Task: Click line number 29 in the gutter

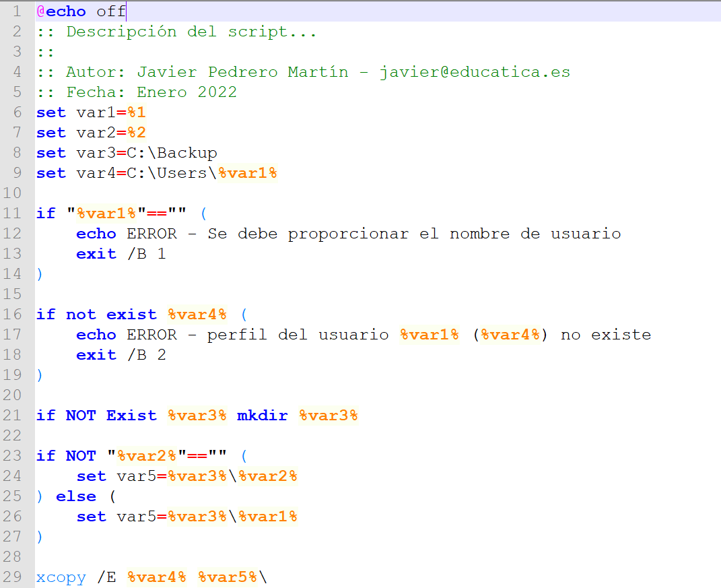Action: [14, 577]
